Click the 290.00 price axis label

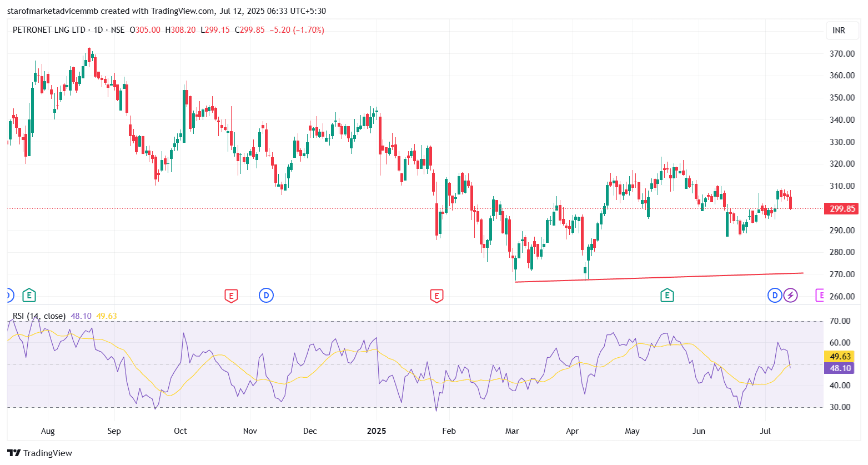click(x=842, y=231)
